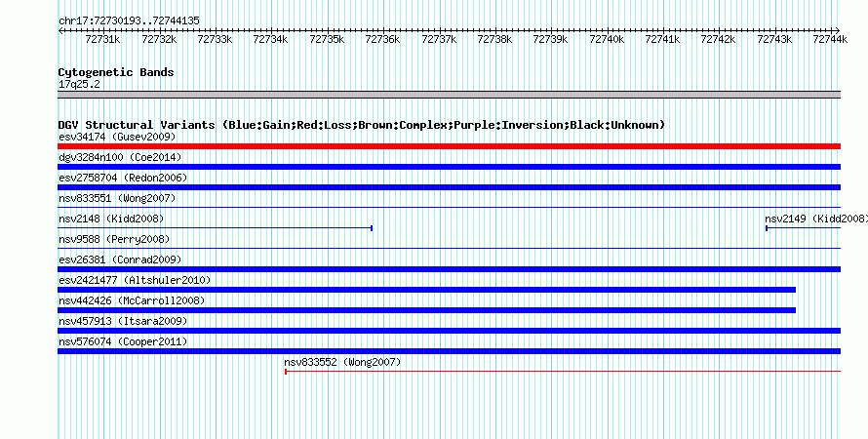The height and width of the screenshot is (439, 868).
Task: Click the 72733k ruler tick label
Action: (x=215, y=39)
